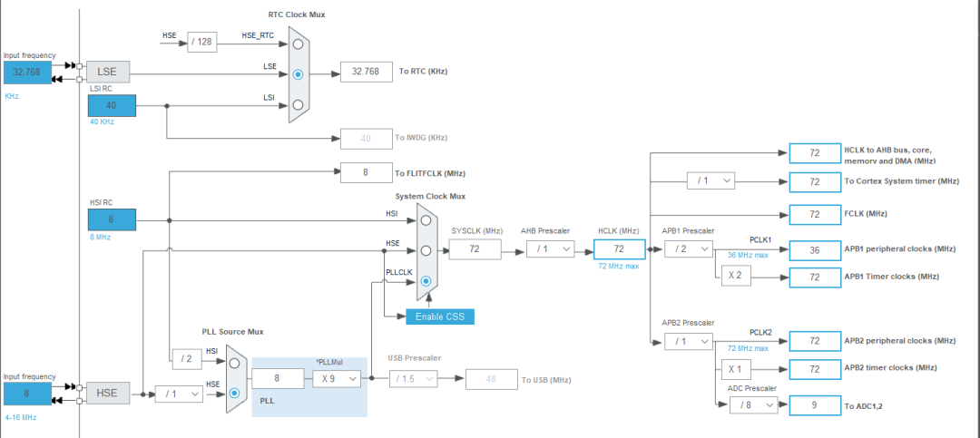Click the HSI RC 8 value box
Image resolution: width=980 pixels, height=438 pixels.
[112, 220]
